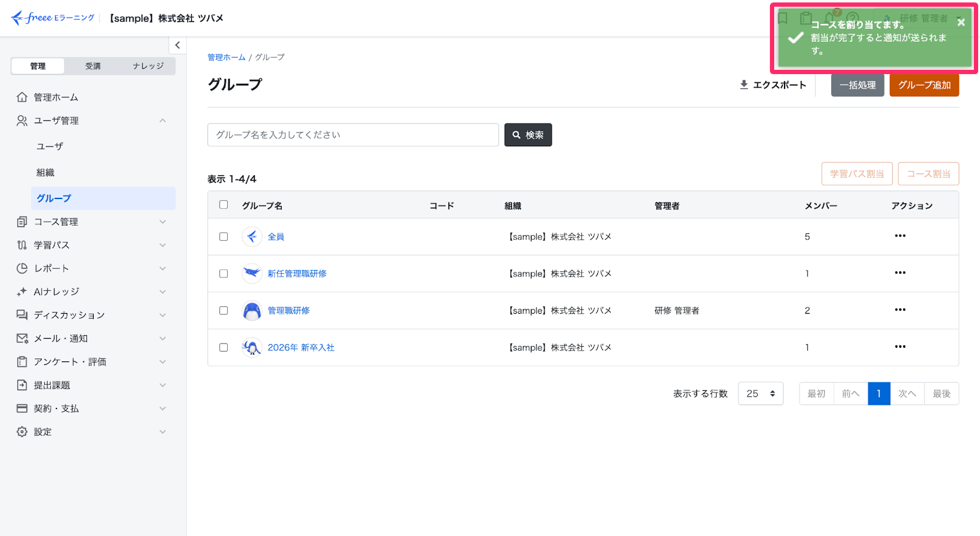
Task: Expand the AIナレッジ chevron
Action: point(163,292)
